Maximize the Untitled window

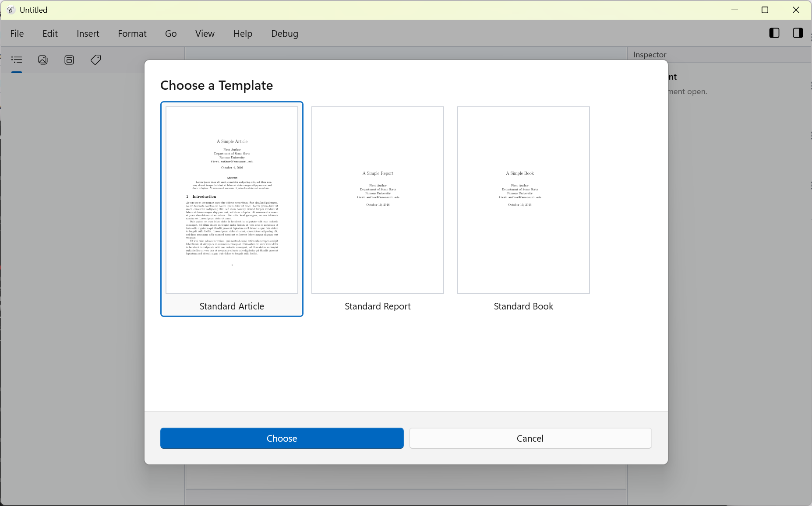pos(765,10)
